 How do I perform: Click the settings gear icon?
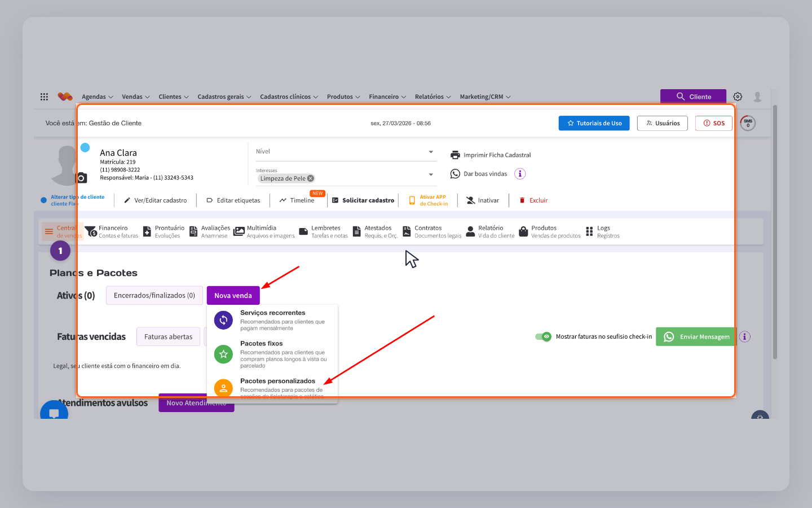click(738, 97)
